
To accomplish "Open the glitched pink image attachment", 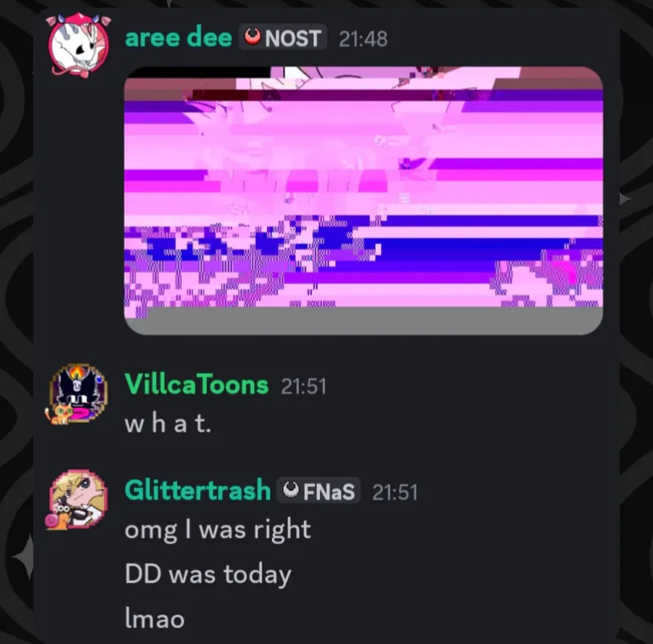I will click(x=364, y=200).
